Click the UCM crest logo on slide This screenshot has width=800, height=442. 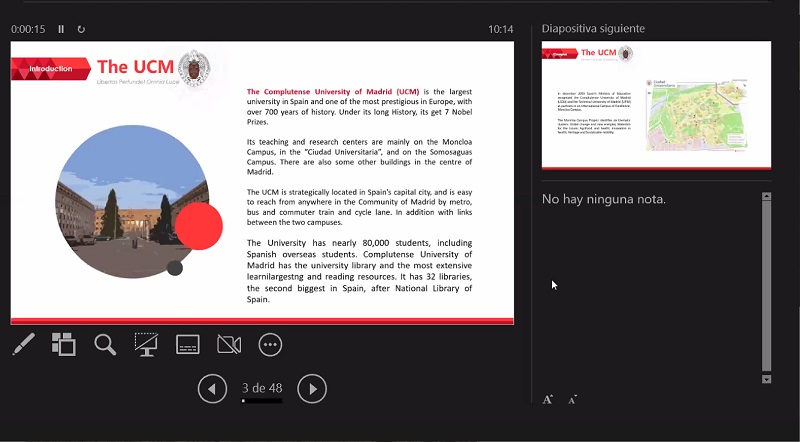(x=194, y=67)
